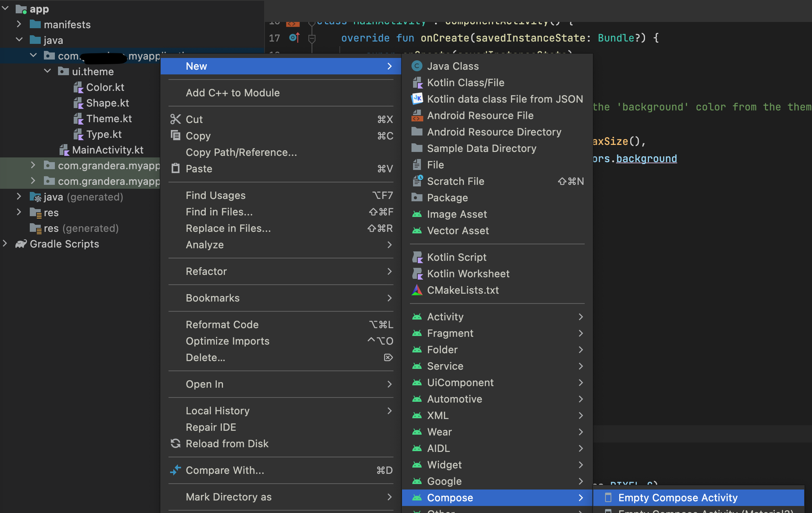Select Empty Compose Activity
Screen dimensions: 812x513
click(x=678, y=498)
